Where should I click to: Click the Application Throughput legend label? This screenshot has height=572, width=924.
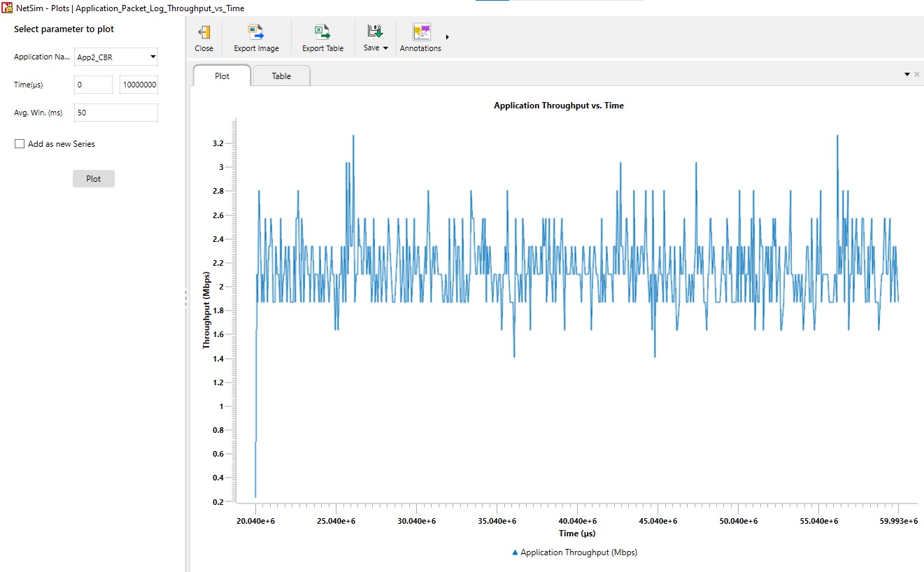click(x=578, y=552)
